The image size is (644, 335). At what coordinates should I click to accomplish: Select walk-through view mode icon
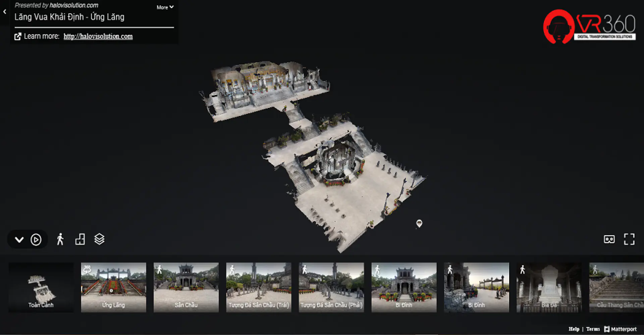tap(61, 239)
